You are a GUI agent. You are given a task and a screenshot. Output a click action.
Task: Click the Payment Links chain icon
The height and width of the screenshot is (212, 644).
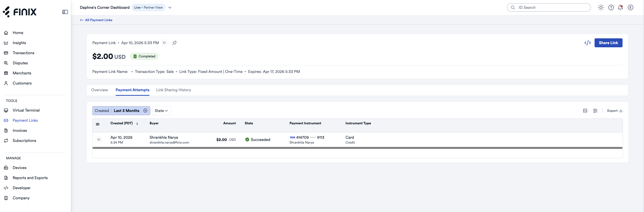pyautogui.click(x=6, y=120)
